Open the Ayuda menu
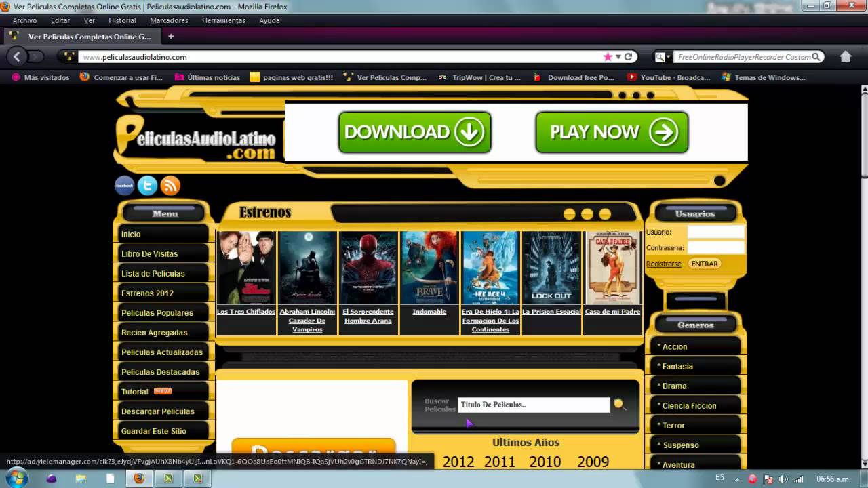This screenshot has height=488, width=868. (x=269, y=20)
